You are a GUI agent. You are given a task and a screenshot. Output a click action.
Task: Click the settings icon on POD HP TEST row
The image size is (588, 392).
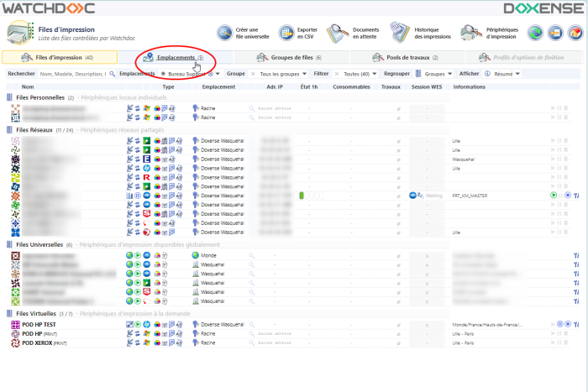click(577, 324)
